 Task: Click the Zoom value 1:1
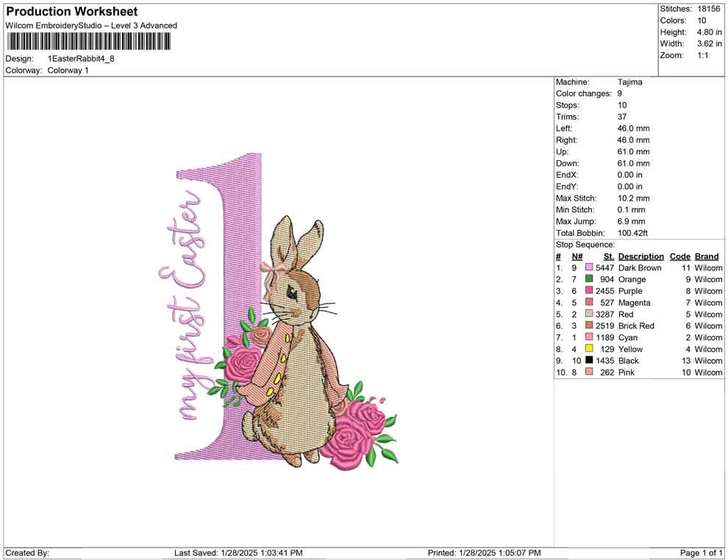[x=702, y=55]
